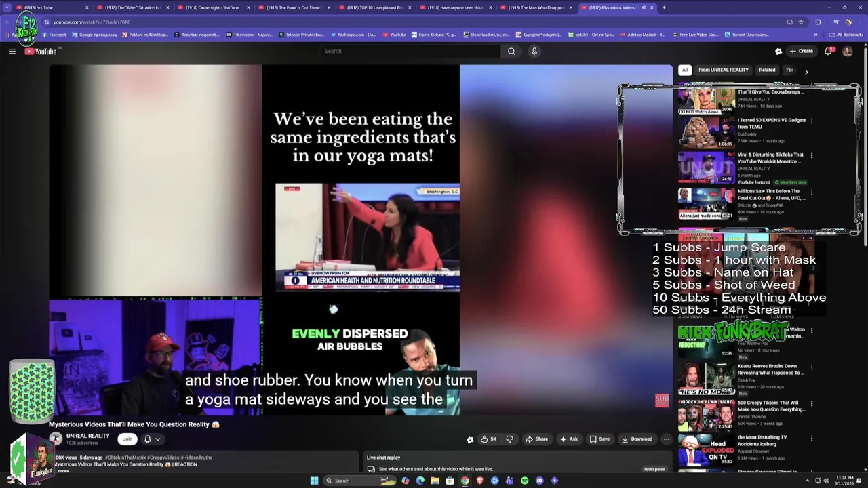Screen dimensions: 868x488
Task: Like the video with thumbs up 5K
Action: [x=488, y=439]
